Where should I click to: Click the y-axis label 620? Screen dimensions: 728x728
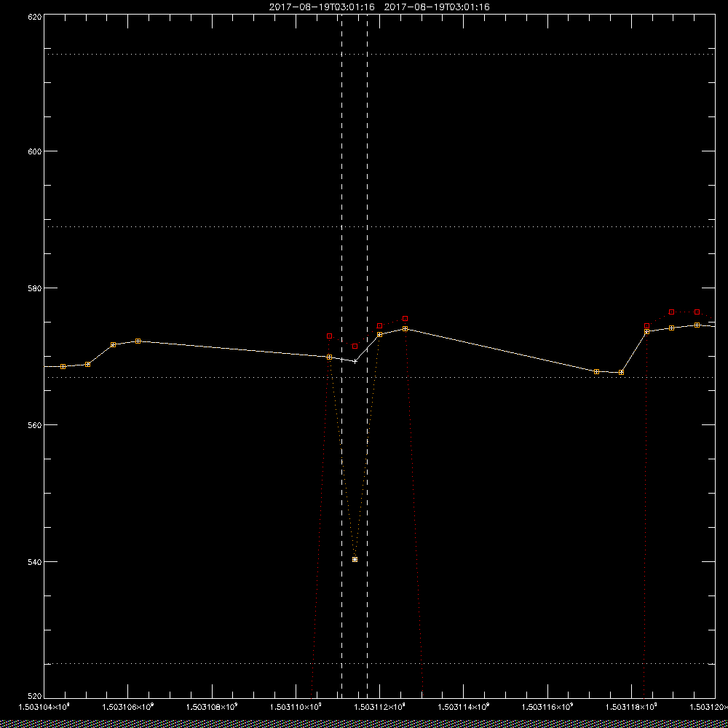(x=35, y=17)
